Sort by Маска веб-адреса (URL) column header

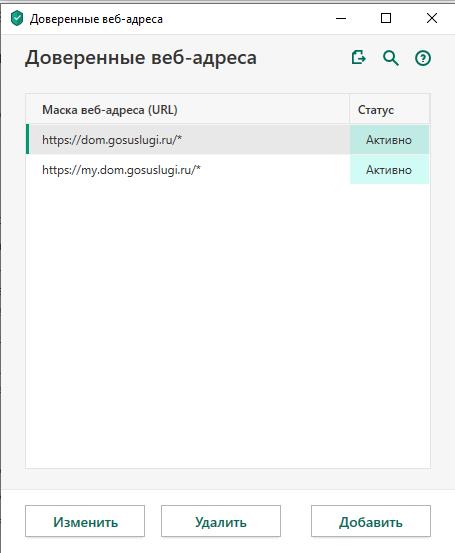click(188, 110)
